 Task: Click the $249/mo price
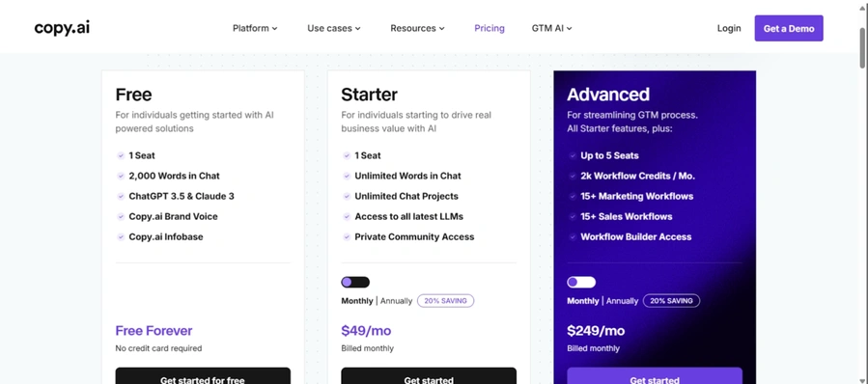click(x=596, y=331)
